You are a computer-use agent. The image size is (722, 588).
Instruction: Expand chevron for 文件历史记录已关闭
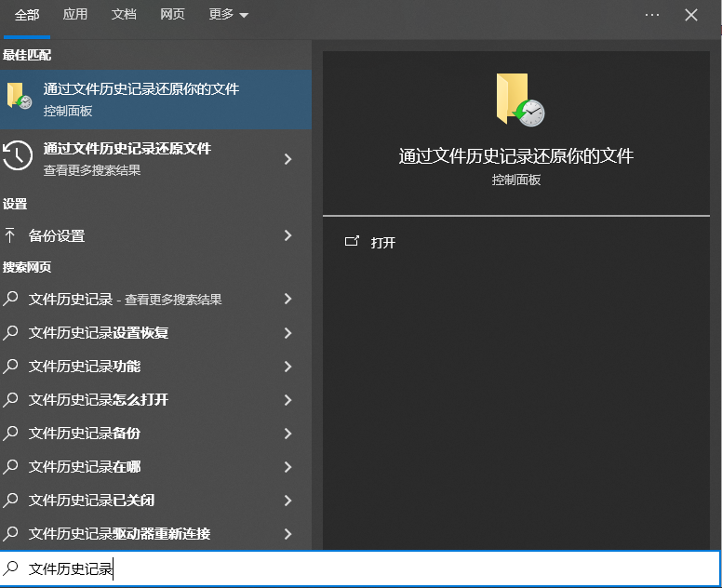click(288, 501)
